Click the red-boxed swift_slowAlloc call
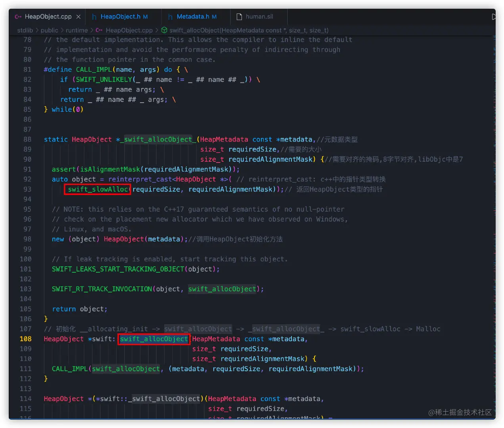Screen dimensions: 504x428 (98, 189)
